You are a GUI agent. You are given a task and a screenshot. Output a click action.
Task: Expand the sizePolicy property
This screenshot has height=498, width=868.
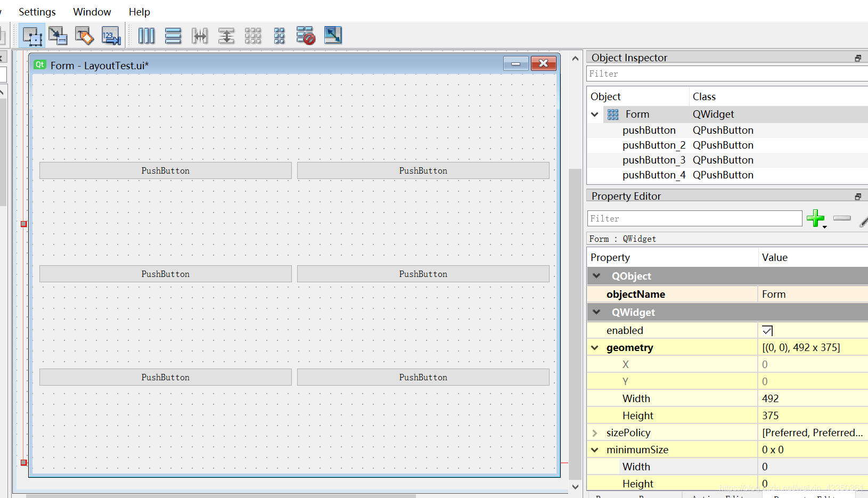pos(595,433)
